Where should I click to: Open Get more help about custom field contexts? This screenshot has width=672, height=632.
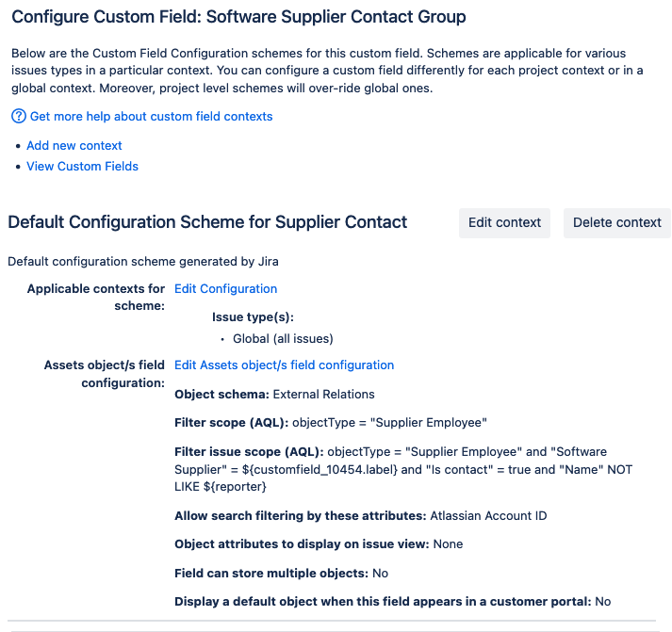151,117
